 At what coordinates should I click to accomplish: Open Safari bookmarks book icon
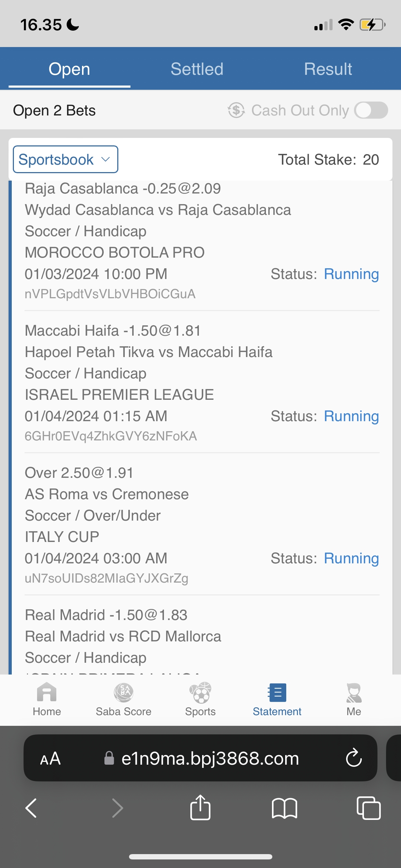click(284, 808)
